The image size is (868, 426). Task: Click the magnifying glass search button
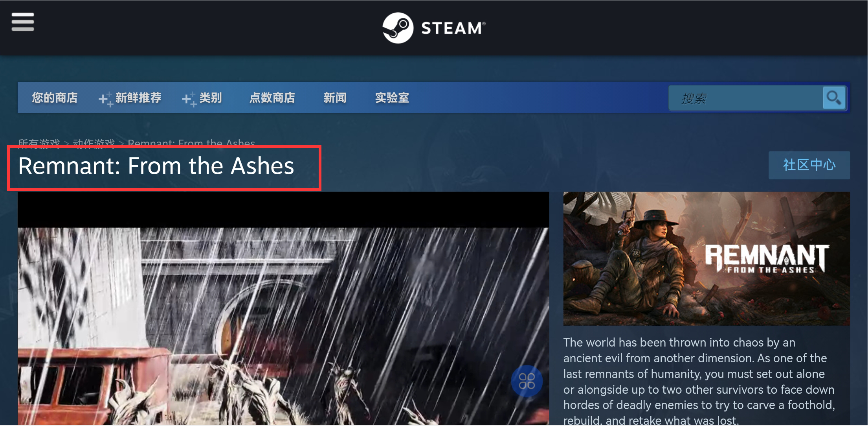pyautogui.click(x=834, y=98)
